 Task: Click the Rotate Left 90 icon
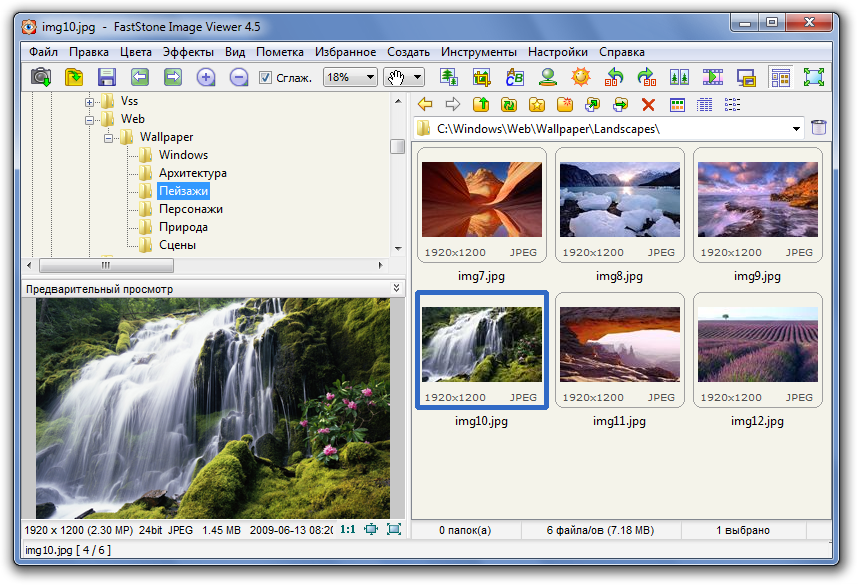tap(613, 77)
